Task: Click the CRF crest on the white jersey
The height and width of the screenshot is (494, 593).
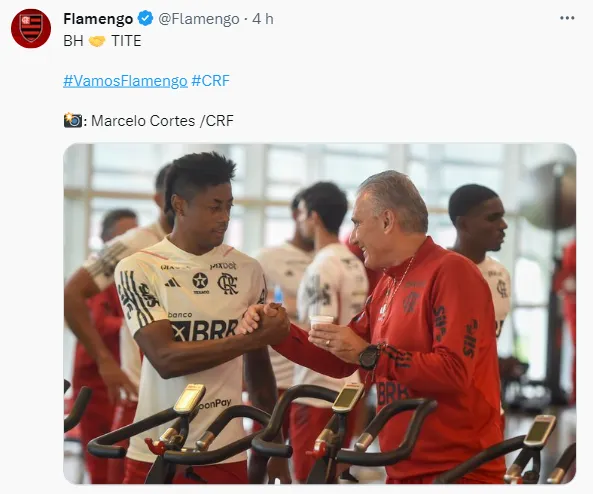Action: [228, 283]
